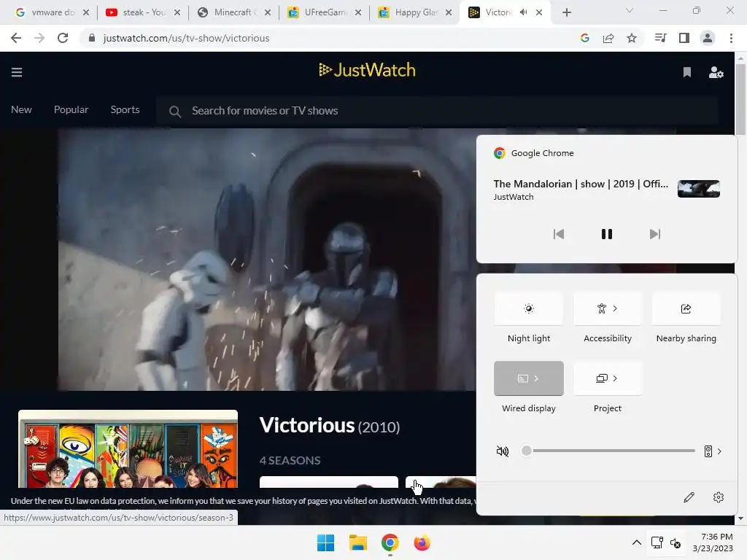Open a new browser tab

566,12
